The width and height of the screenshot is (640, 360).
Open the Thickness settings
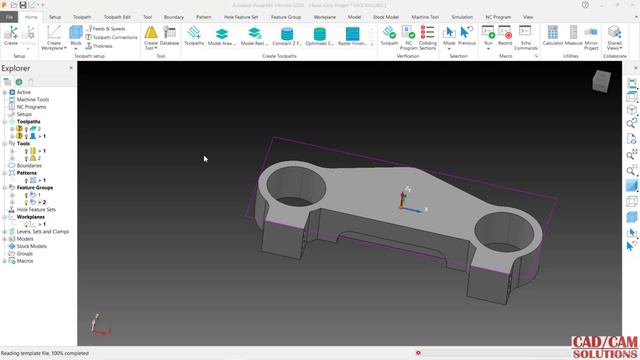coord(99,46)
